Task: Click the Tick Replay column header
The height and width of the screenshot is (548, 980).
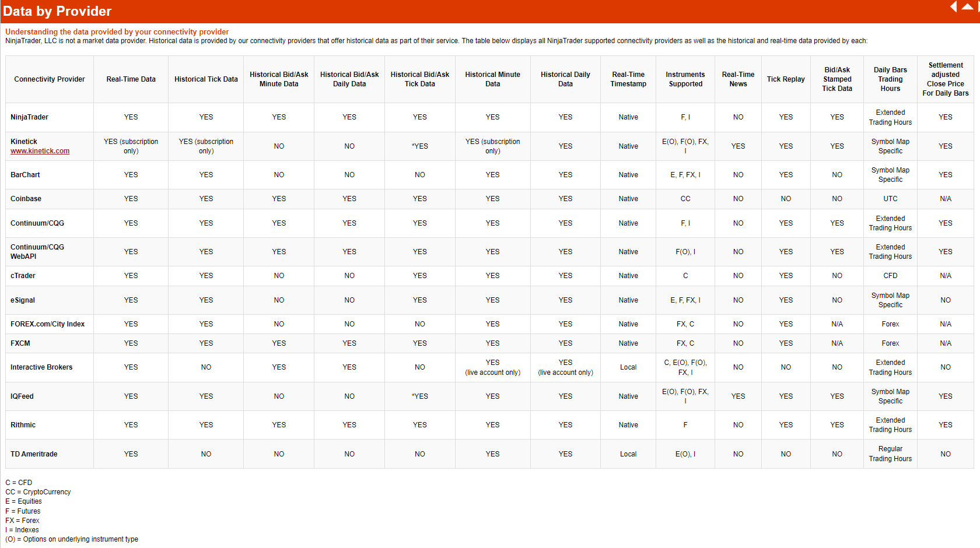Action: click(x=786, y=79)
